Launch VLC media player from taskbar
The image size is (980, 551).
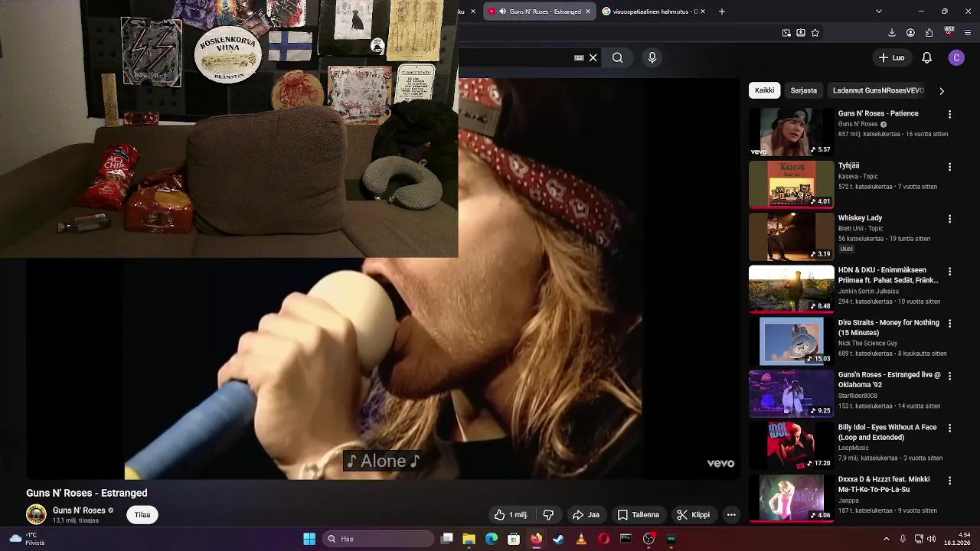[581, 539]
